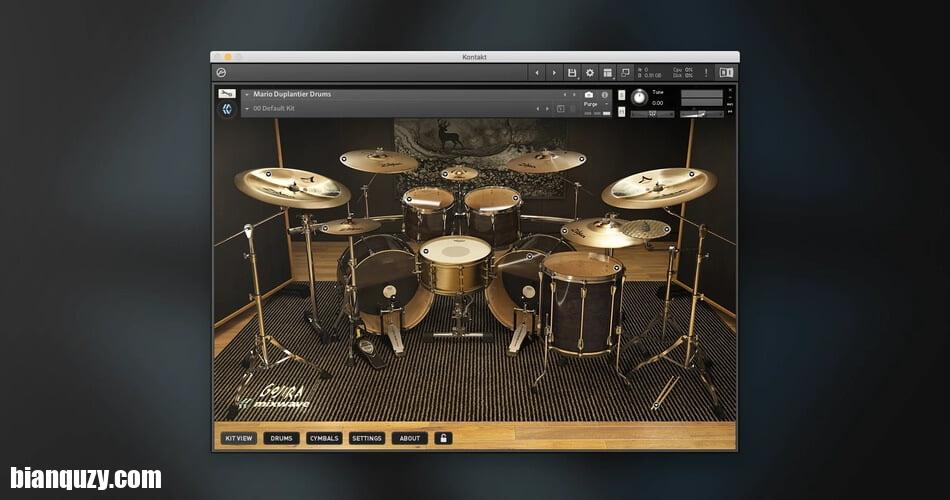
Task: Mute the instrument with M button
Action: [x=622, y=112]
